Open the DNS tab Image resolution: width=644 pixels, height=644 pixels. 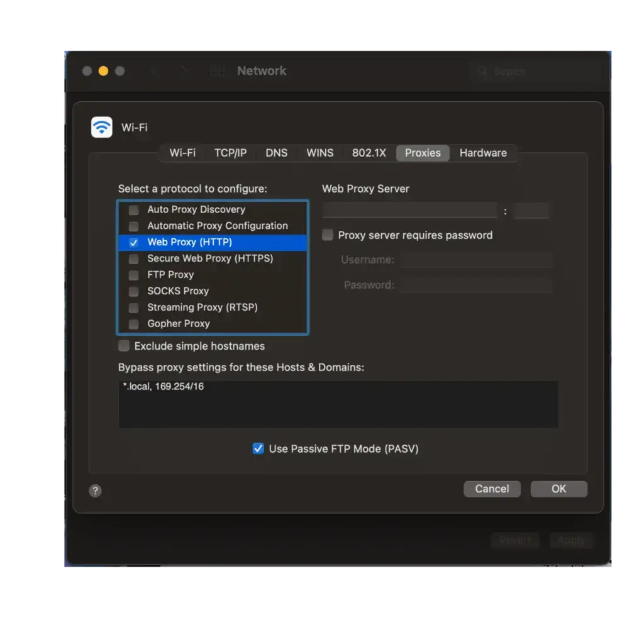pos(277,153)
